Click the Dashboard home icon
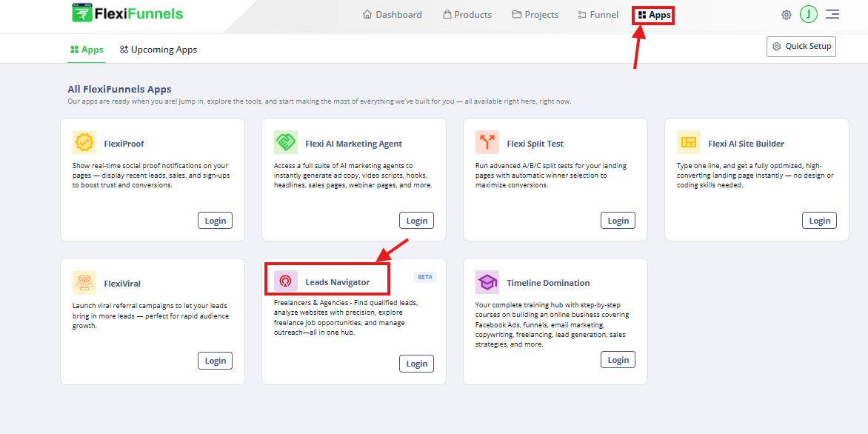The height and width of the screenshot is (434, 868). click(367, 14)
